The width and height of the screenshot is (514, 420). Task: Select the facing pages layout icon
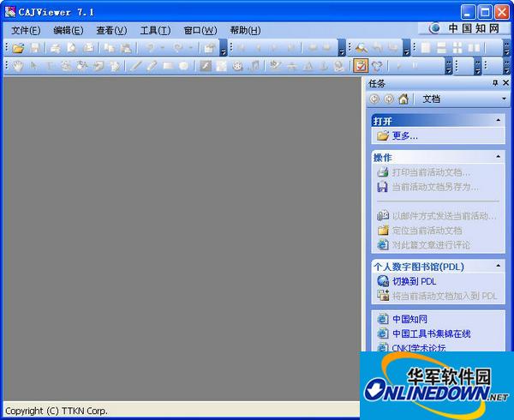point(474,48)
